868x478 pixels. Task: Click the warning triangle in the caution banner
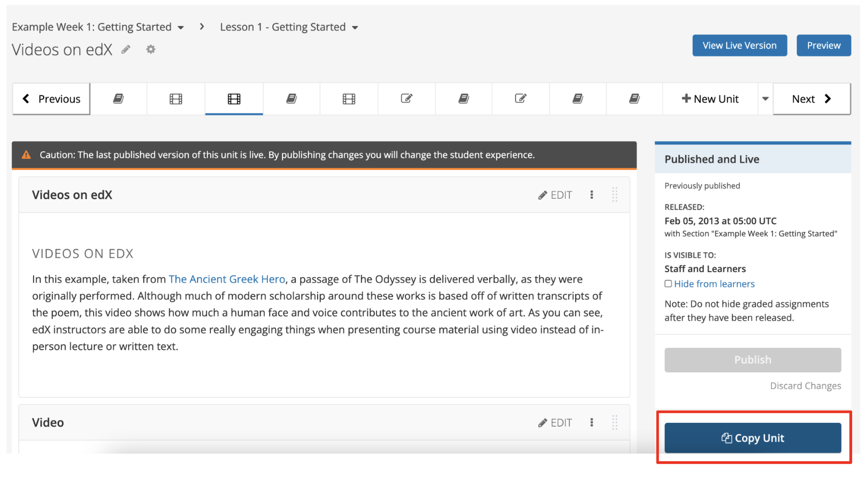pyautogui.click(x=26, y=155)
